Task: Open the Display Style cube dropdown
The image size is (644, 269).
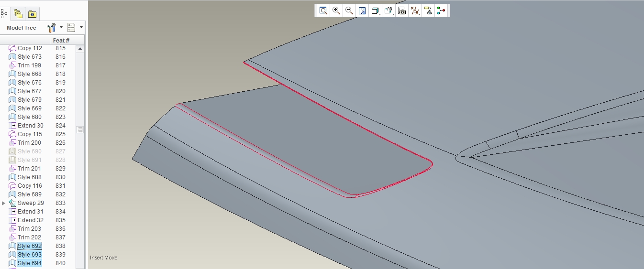Action: pos(376,11)
